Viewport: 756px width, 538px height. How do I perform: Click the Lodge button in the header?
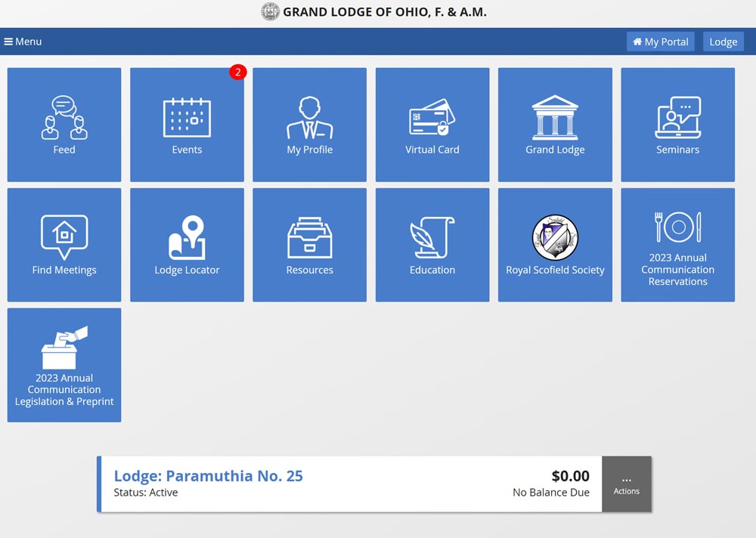(x=723, y=42)
